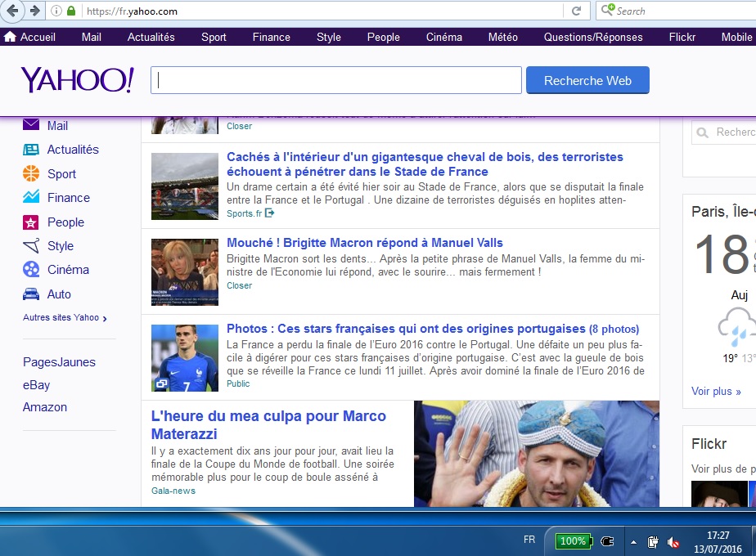
Task: Open the Mail tab in top navigation
Action: coord(91,37)
